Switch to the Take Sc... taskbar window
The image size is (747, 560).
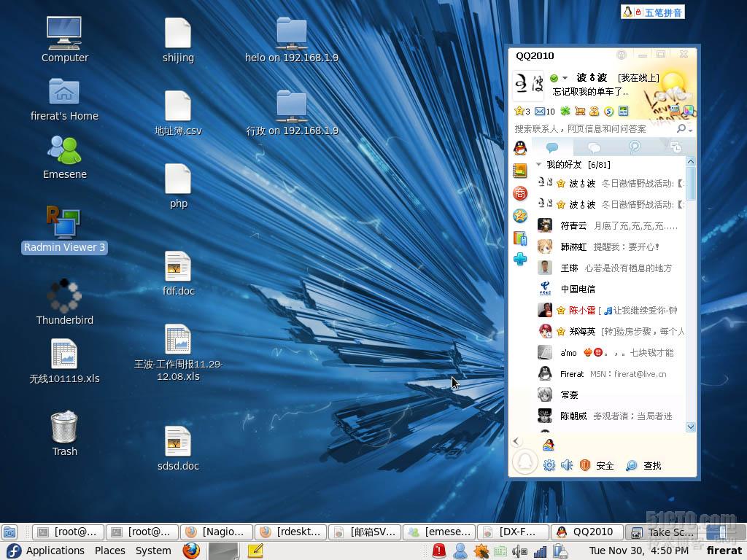coord(661,532)
